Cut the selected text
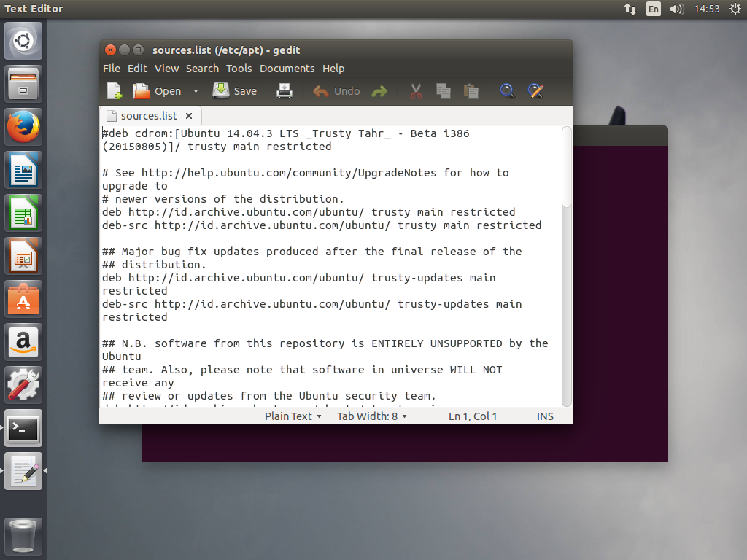 (x=416, y=91)
